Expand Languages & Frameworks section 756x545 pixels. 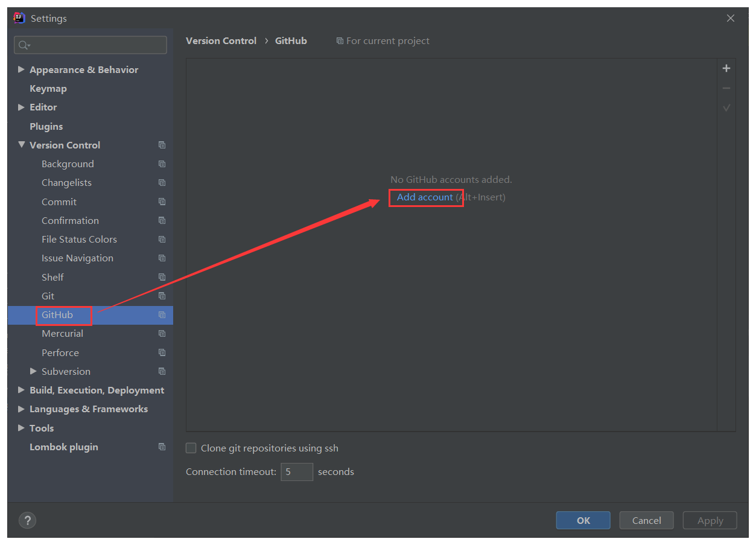click(22, 409)
